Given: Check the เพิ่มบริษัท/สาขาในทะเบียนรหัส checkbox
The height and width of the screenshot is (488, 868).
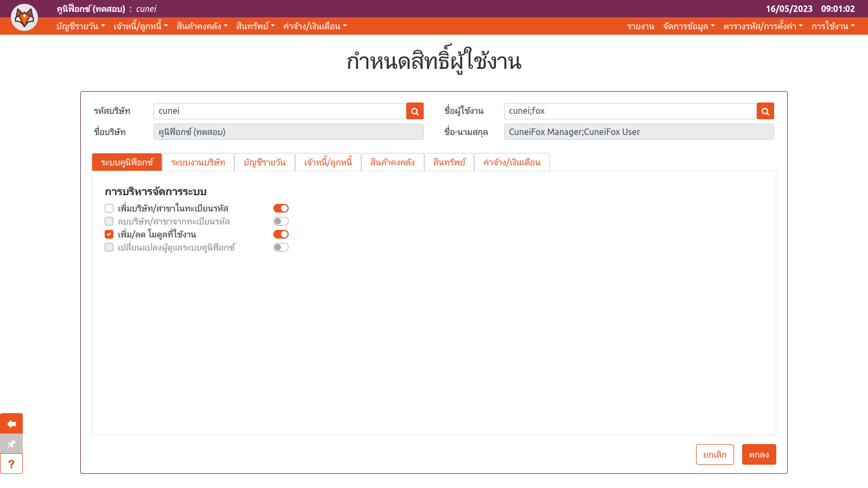Looking at the screenshot, I should point(109,208).
